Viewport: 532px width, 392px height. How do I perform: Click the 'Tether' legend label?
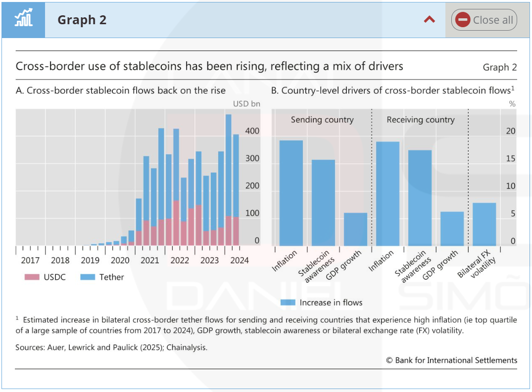point(112,277)
